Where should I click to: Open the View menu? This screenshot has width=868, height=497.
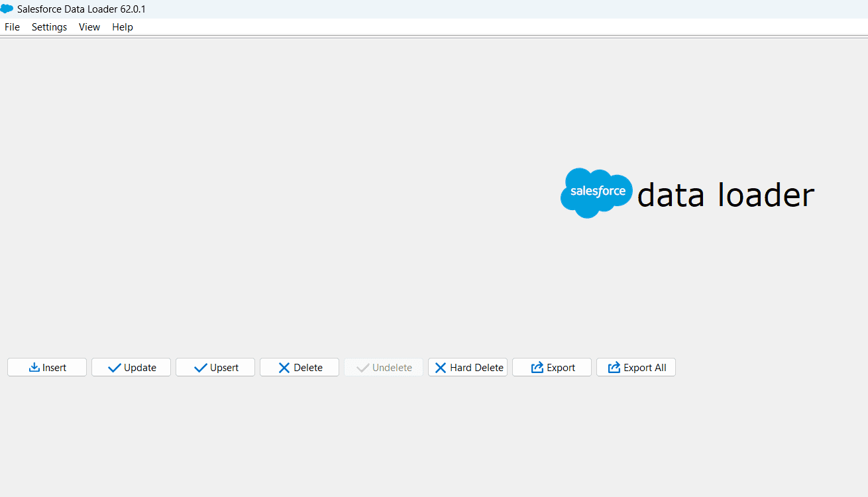click(x=89, y=27)
